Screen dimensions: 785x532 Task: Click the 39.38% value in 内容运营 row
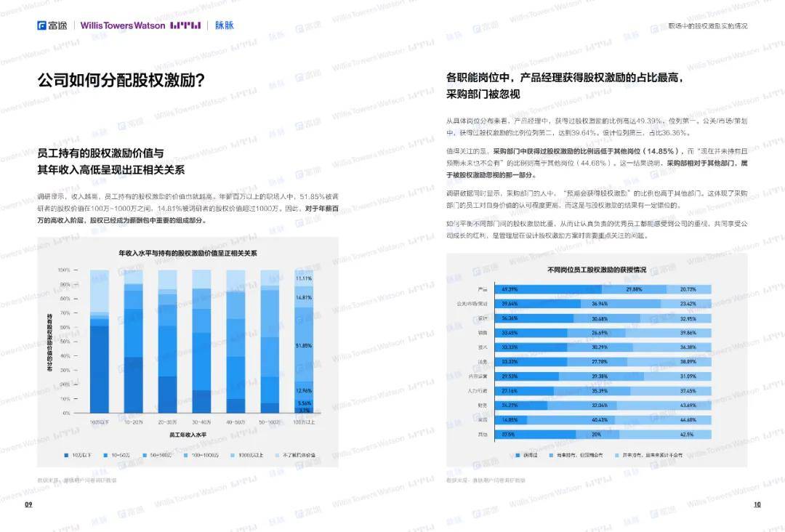[x=600, y=376]
